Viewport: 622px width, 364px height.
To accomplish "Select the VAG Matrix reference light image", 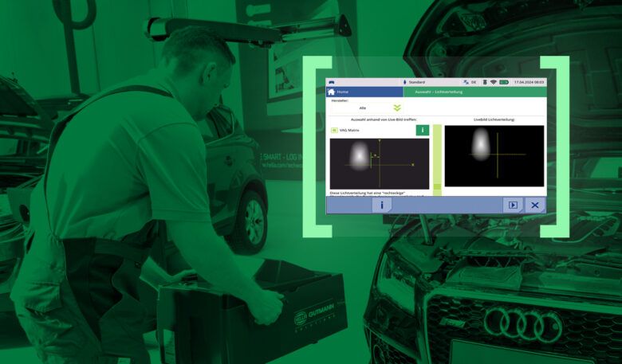I will tap(380, 163).
